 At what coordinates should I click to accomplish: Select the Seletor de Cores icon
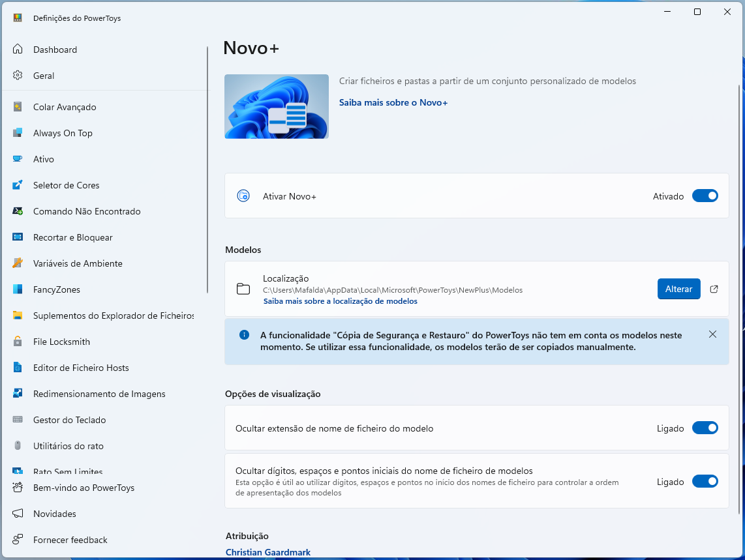point(18,185)
